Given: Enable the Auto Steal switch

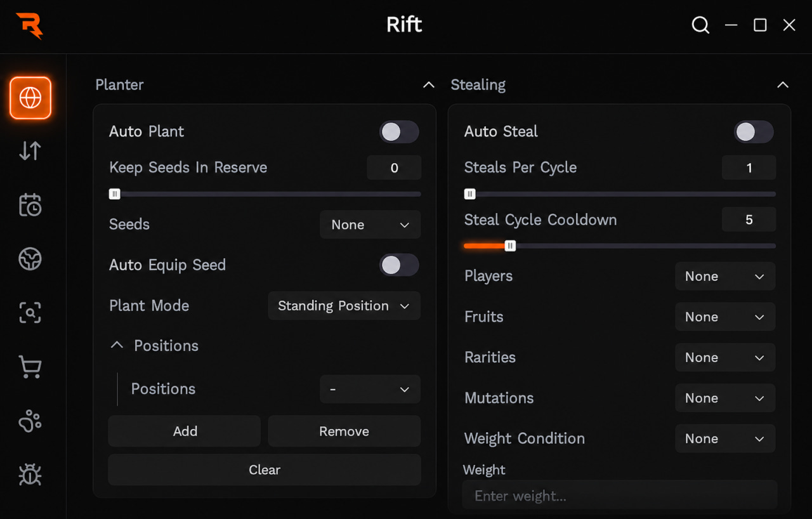Looking at the screenshot, I should (x=754, y=132).
